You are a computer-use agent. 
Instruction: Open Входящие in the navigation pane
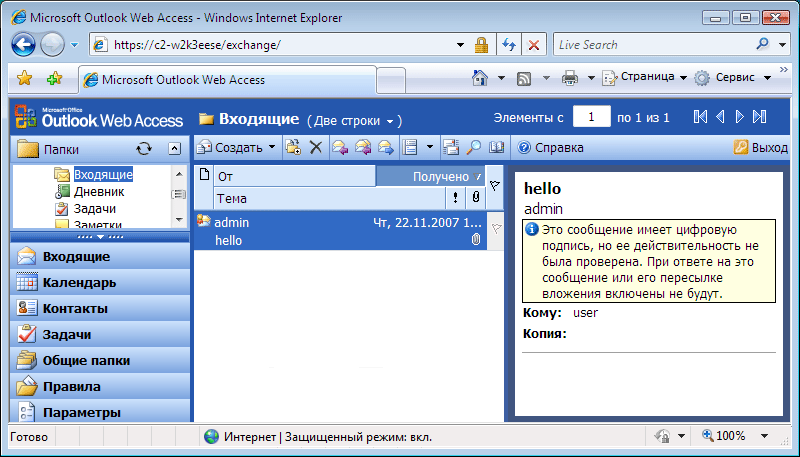pos(100,257)
